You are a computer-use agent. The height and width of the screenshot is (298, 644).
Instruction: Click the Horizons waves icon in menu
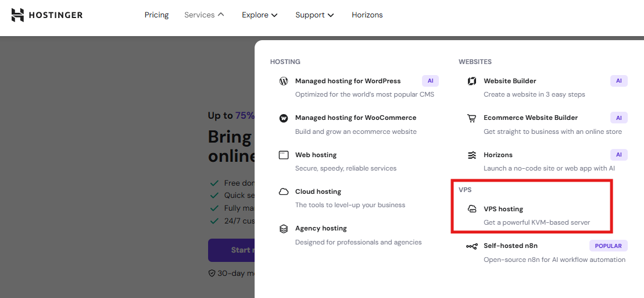point(472,155)
